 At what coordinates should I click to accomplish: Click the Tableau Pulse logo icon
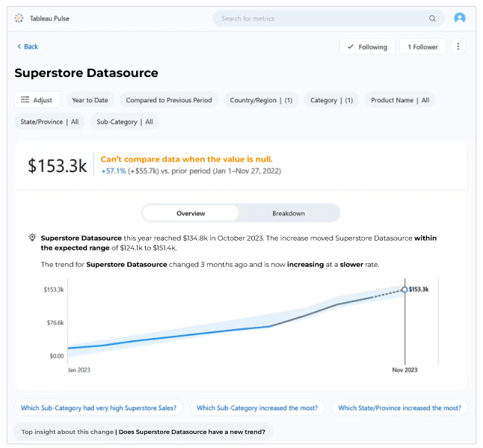tap(19, 18)
